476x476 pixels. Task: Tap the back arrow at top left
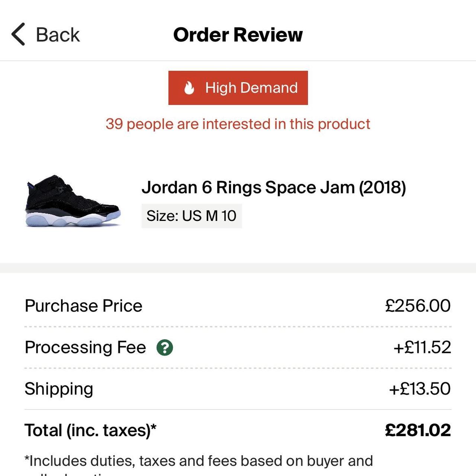[x=19, y=34]
